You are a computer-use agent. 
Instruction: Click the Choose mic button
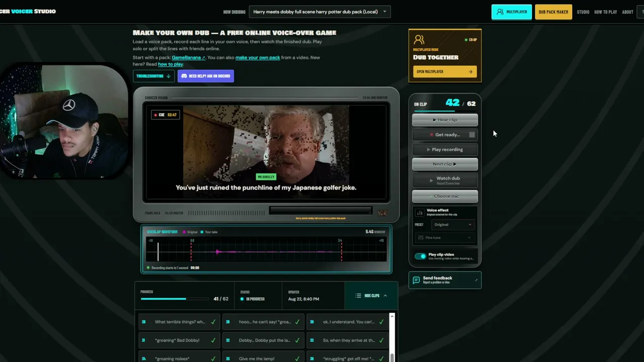(x=445, y=196)
